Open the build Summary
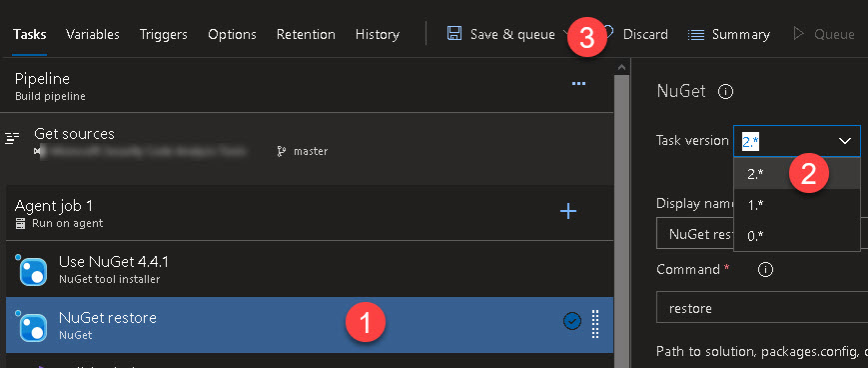This screenshot has height=368, width=868. coord(728,34)
